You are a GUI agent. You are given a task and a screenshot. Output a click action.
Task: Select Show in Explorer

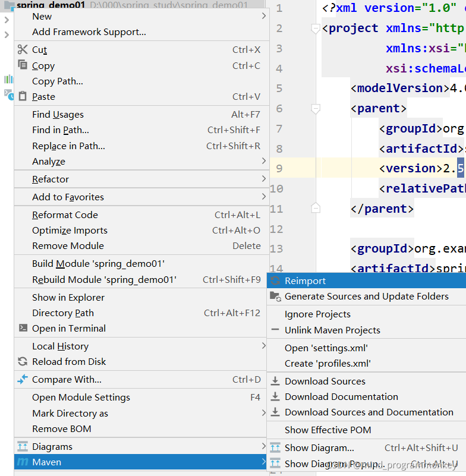click(141, 298)
